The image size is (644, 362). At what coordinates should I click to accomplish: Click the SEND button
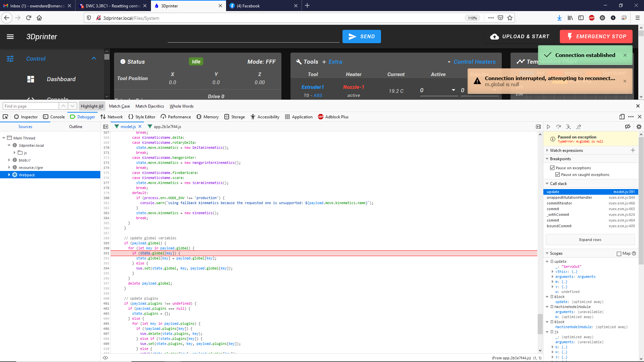362,37
